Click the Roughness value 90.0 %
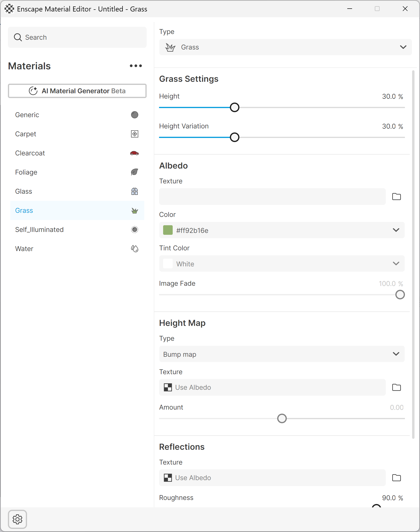 [392, 498]
